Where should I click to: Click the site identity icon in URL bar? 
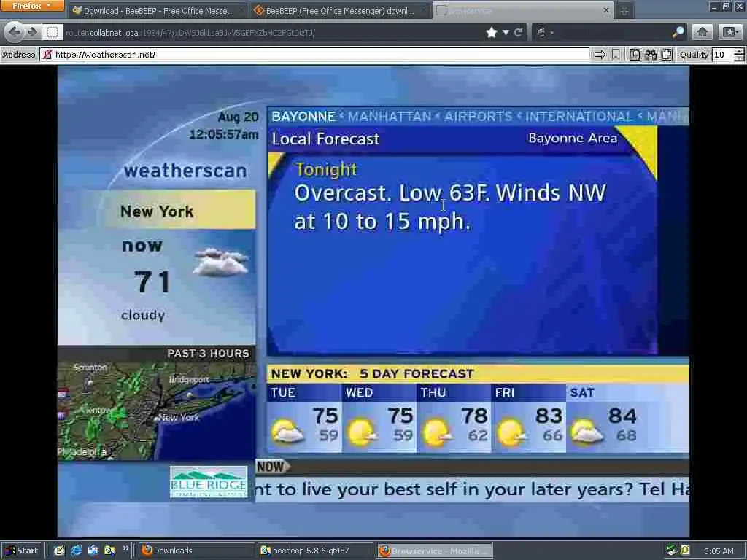53,32
